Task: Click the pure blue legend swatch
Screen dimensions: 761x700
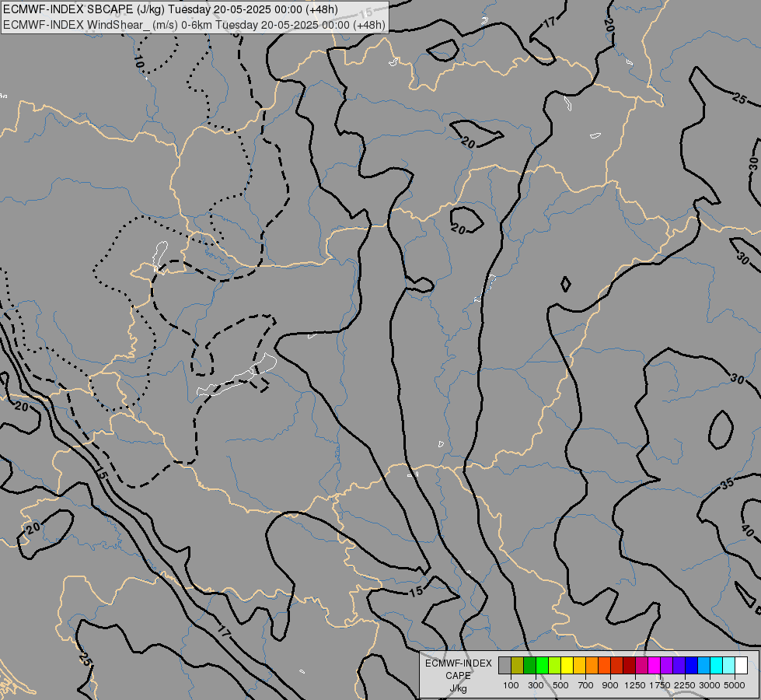Action: [x=692, y=666]
